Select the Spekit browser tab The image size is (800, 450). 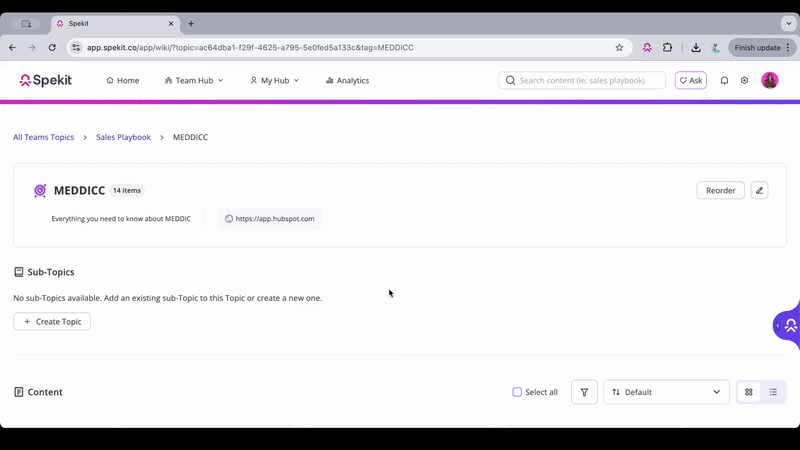click(115, 23)
